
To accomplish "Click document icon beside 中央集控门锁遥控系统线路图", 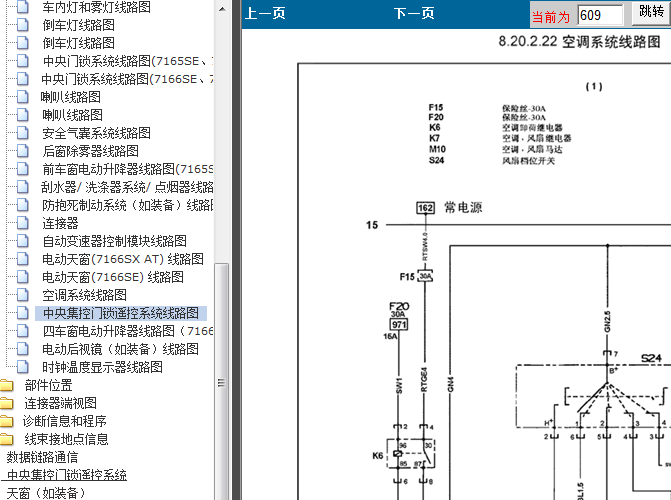I will click(x=23, y=313).
